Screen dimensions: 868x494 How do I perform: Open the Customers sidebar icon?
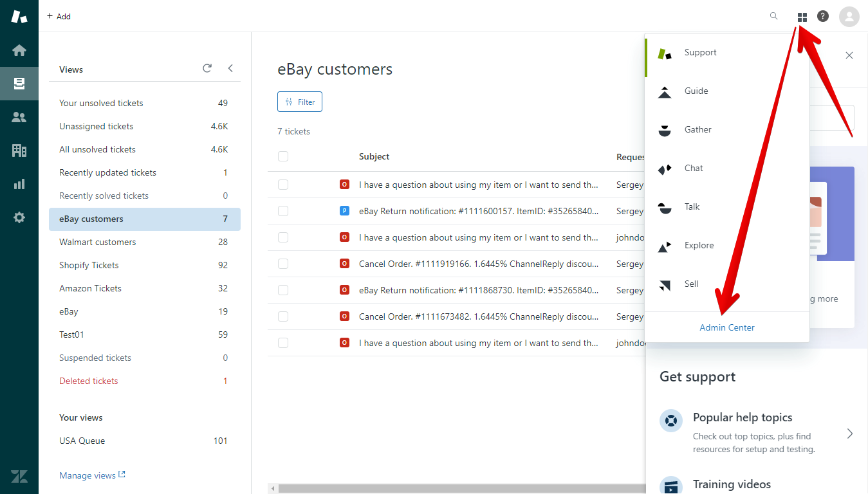point(19,117)
